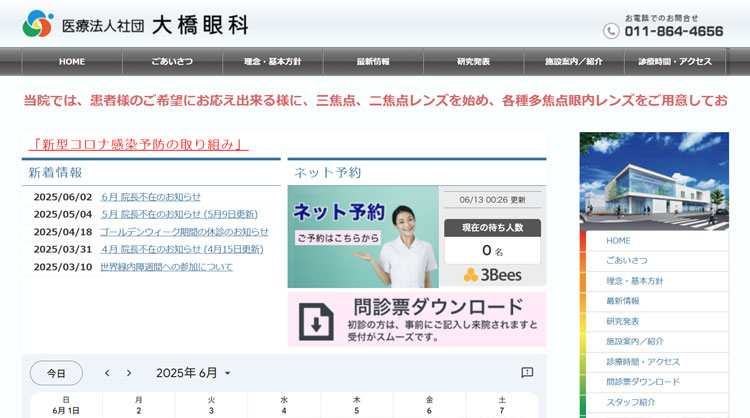Open the 6月 院長不在のお知らせ news link
Viewport: 750px width, 418px height.
coord(151,197)
